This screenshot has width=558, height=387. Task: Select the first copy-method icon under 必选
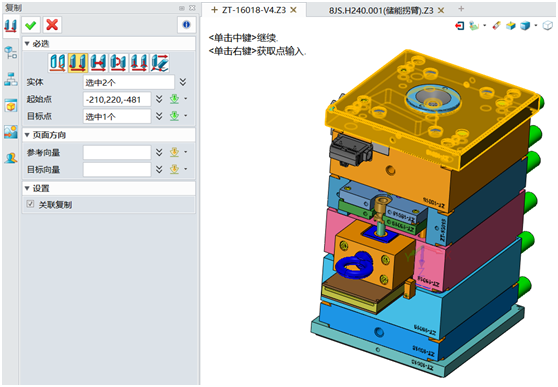[58, 63]
